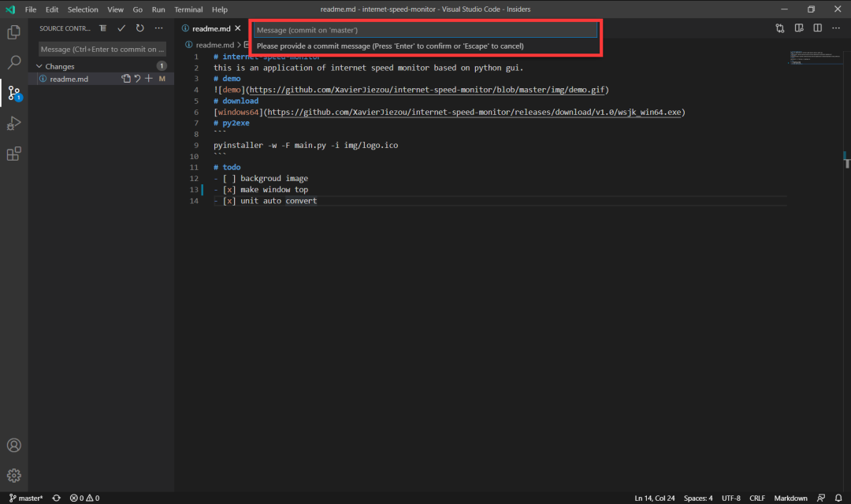851x504 pixels.
Task: Open the Selection menu
Action: [83, 9]
